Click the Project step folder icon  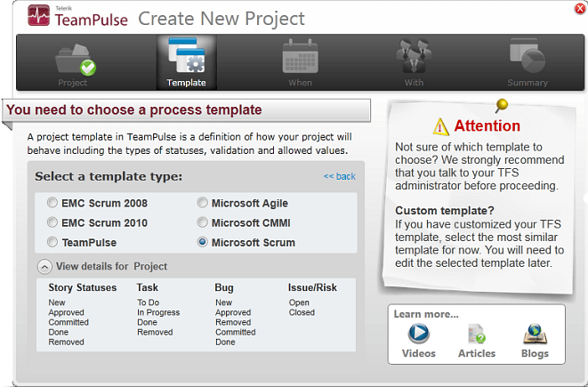[x=76, y=60]
